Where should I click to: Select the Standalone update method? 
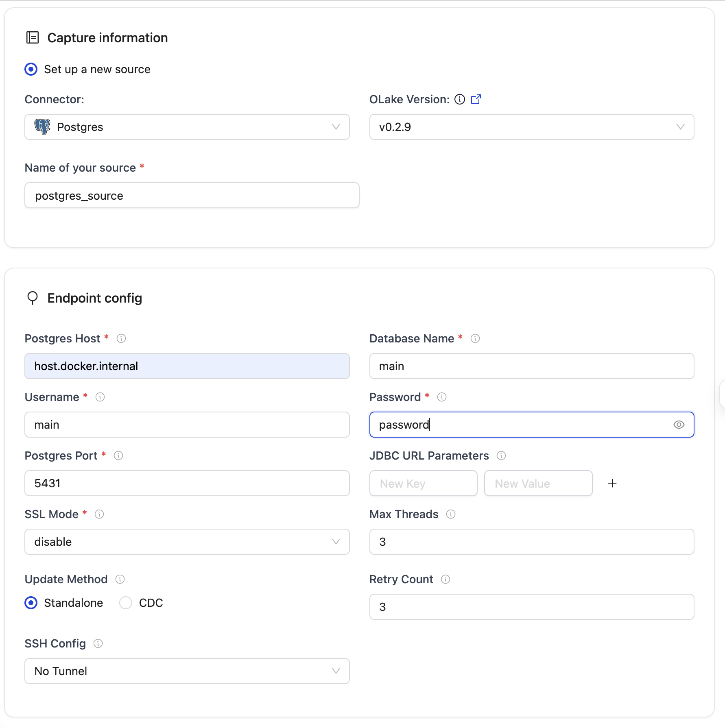(31, 603)
